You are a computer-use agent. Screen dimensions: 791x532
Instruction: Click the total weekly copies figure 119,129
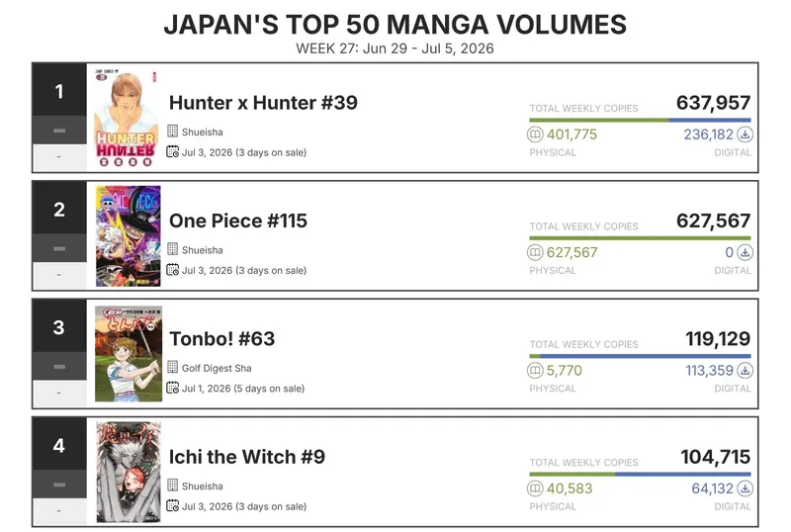click(718, 339)
